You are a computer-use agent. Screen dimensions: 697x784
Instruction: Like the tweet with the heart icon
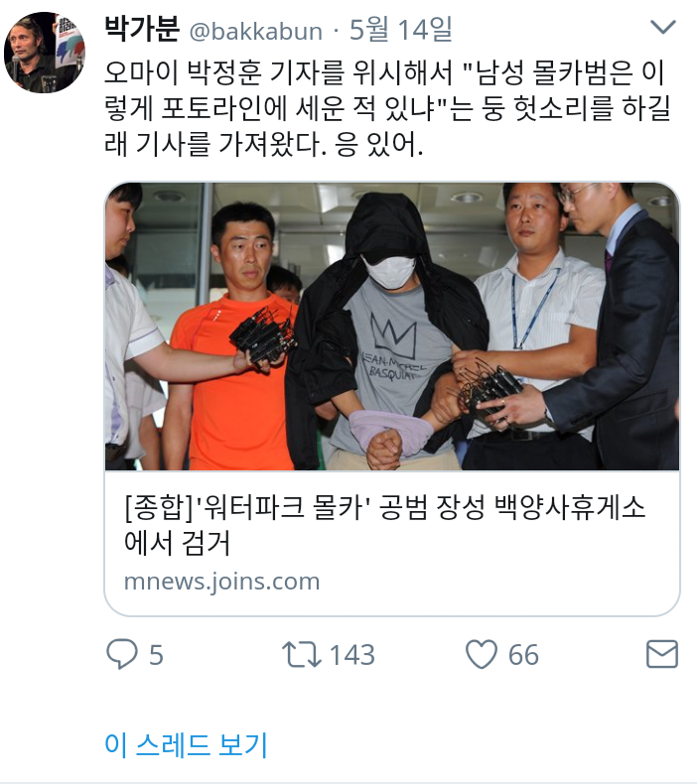pos(482,654)
